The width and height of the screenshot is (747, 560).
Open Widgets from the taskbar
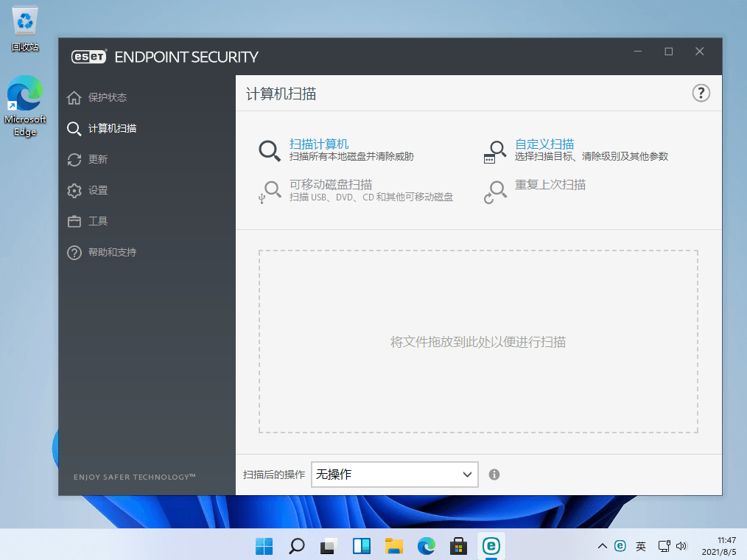(x=361, y=546)
